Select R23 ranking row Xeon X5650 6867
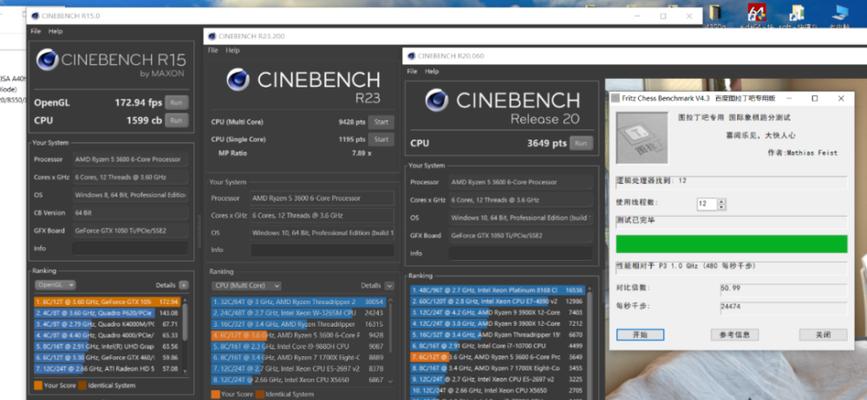 coord(299,380)
